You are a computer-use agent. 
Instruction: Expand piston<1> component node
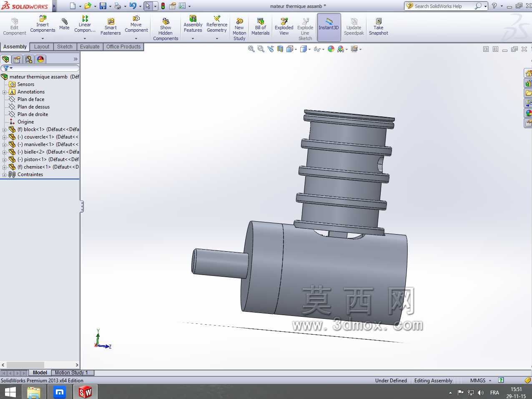tap(4, 160)
